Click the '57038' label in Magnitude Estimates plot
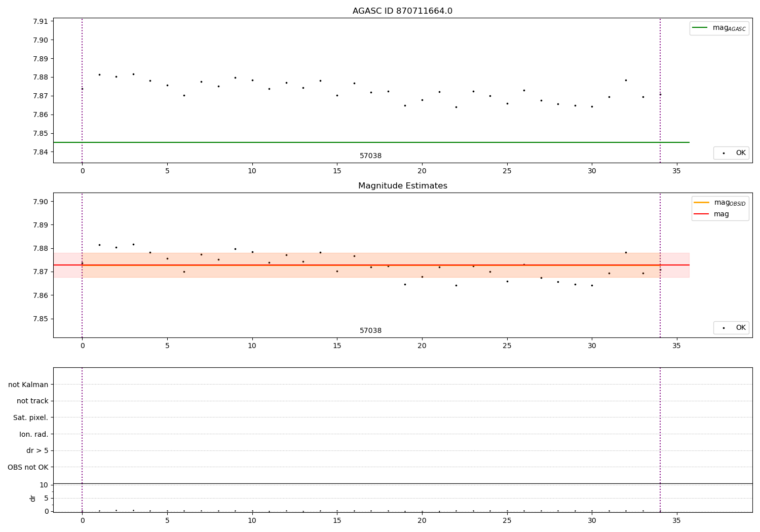The height and width of the screenshot is (532, 760). 370,331
